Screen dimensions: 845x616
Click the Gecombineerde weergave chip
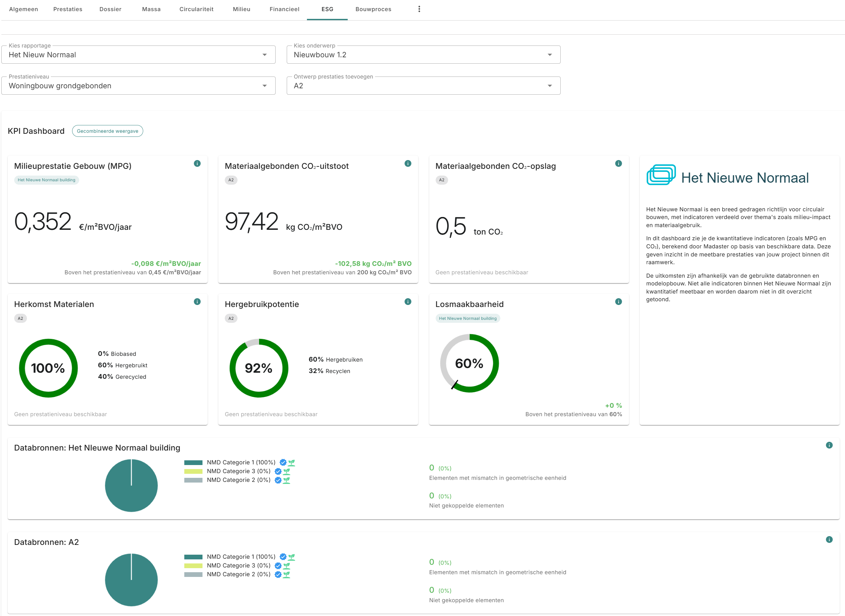point(107,131)
